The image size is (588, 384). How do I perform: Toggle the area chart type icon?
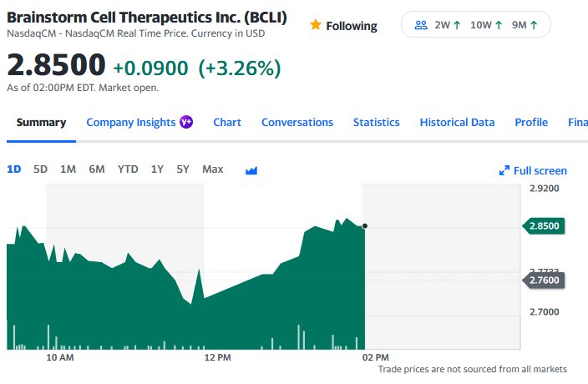pos(251,170)
